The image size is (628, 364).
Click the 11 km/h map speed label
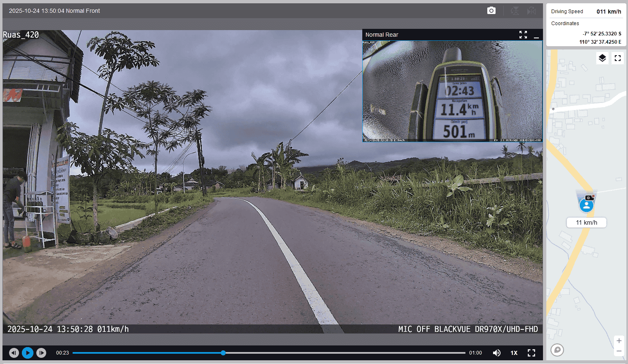586,223
